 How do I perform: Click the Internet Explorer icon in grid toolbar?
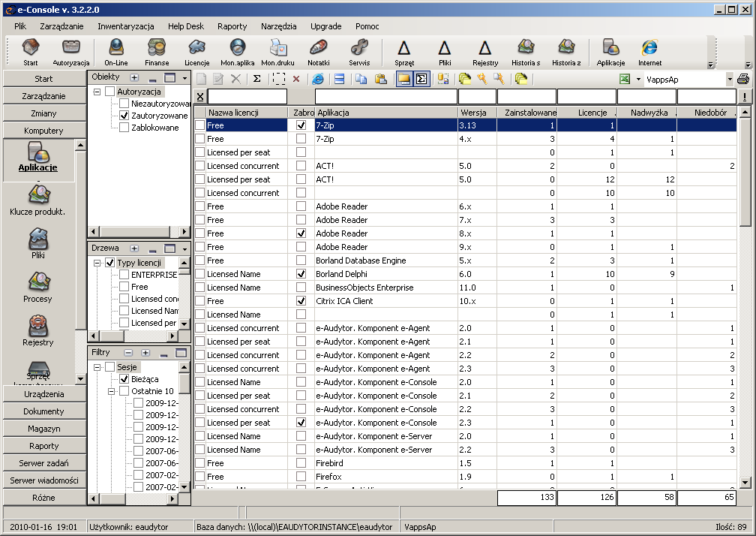coord(318,79)
